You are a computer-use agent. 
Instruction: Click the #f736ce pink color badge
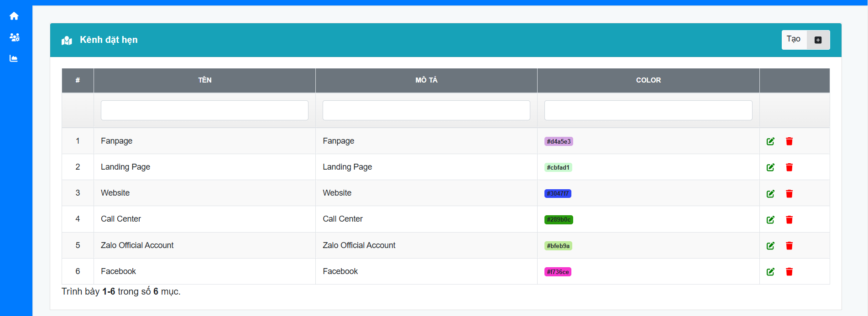[558, 272]
